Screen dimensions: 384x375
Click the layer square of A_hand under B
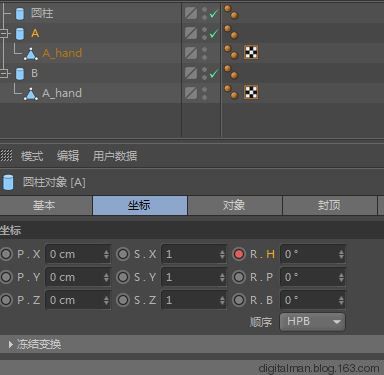pyautogui.click(x=191, y=93)
